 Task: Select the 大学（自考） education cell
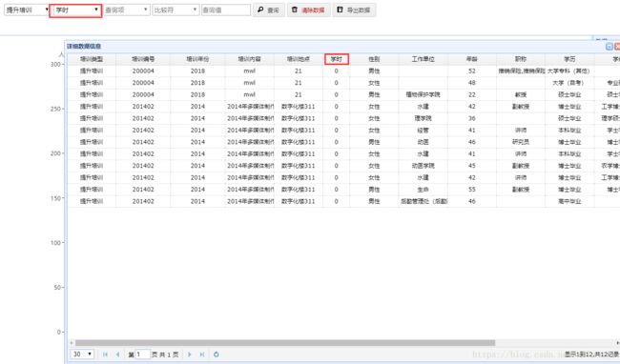569,83
